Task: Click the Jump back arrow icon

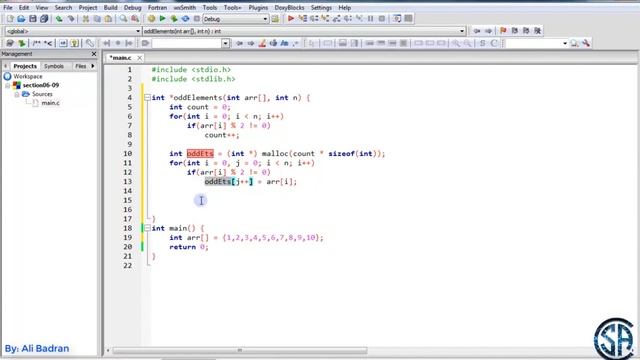Action: (x=477, y=31)
